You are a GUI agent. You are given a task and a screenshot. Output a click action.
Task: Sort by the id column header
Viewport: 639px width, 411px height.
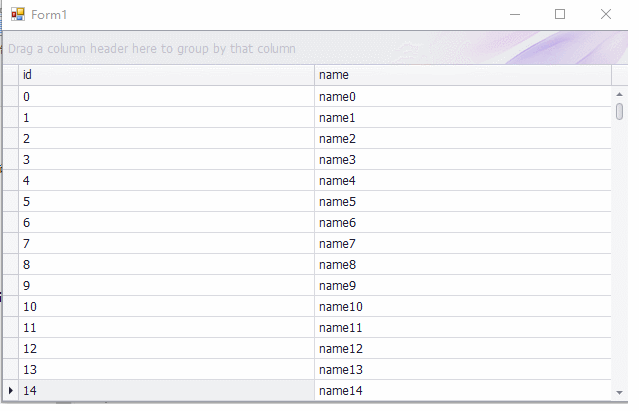[x=166, y=75]
